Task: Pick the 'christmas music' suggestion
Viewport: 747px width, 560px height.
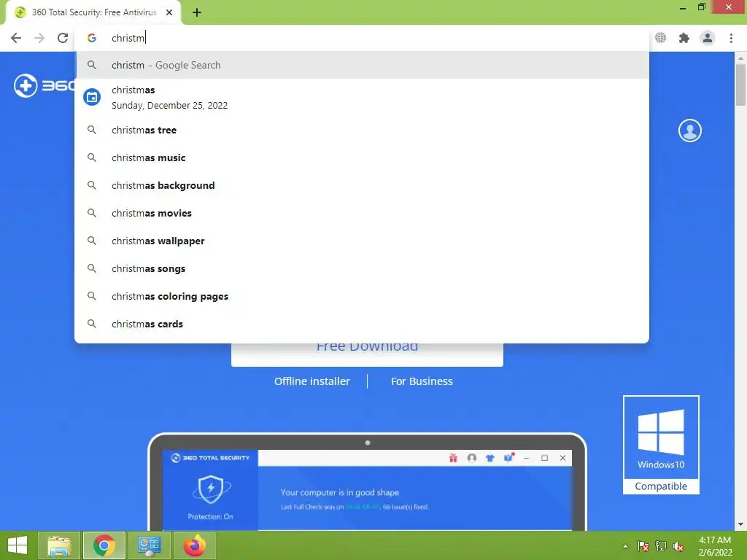Action: [362, 157]
